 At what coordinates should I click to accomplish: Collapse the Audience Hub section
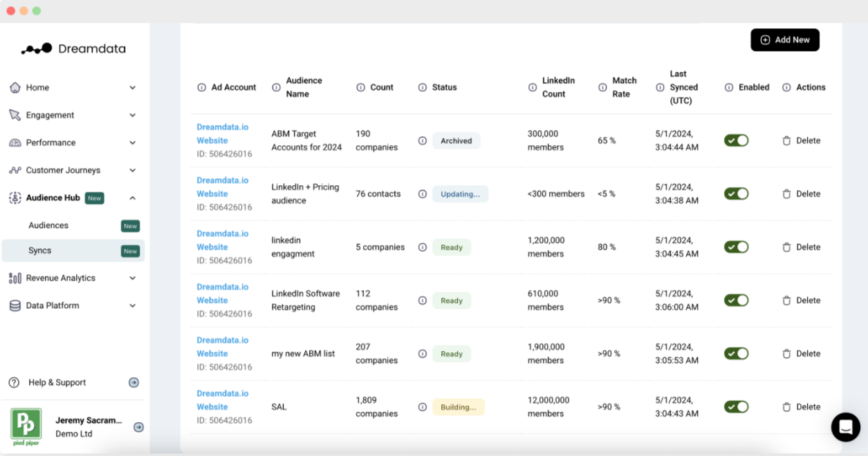pyautogui.click(x=133, y=198)
